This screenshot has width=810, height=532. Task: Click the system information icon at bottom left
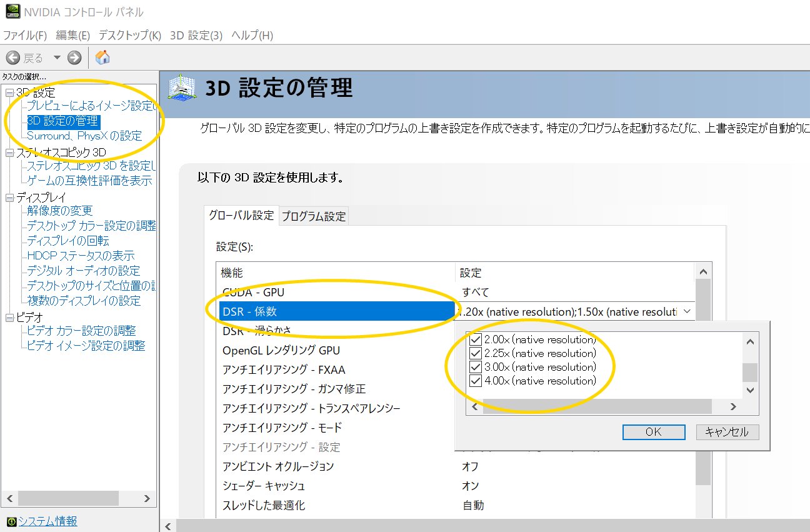click(11, 521)
